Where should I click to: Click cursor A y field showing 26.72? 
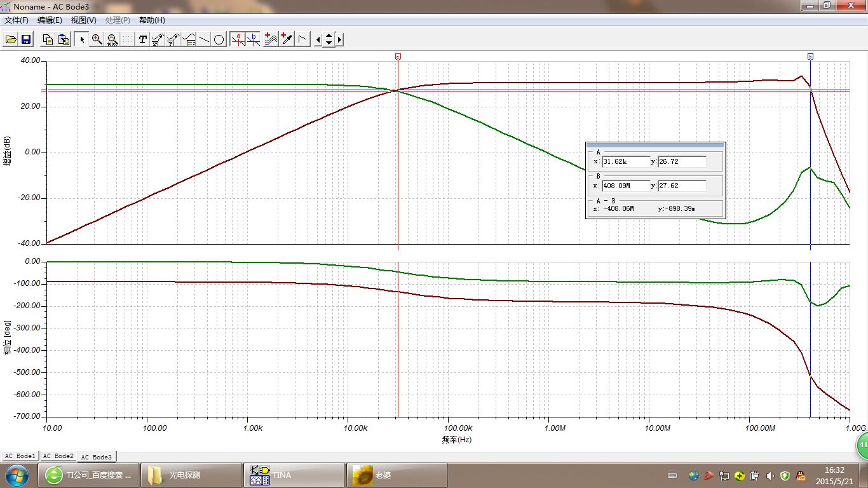pos(682,161)
